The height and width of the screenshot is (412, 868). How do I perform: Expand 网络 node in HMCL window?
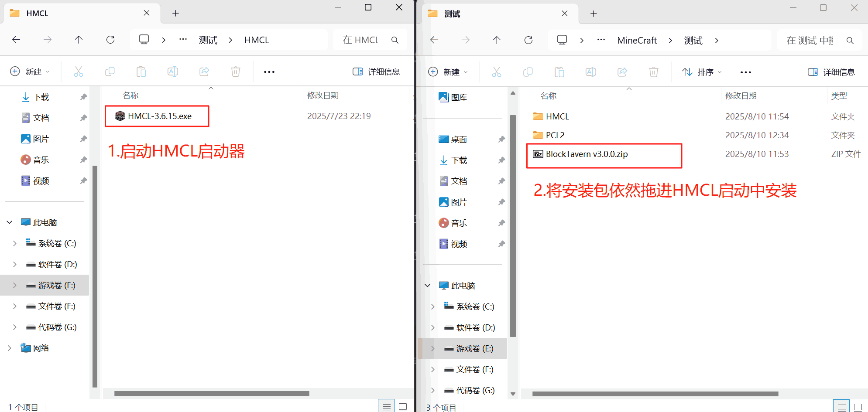tap(10, 348)
